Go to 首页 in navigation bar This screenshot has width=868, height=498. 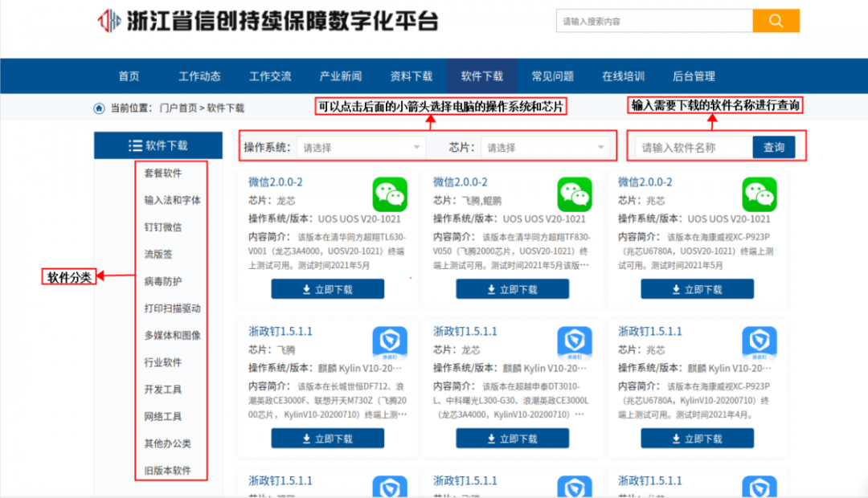(x=129, y=76)
